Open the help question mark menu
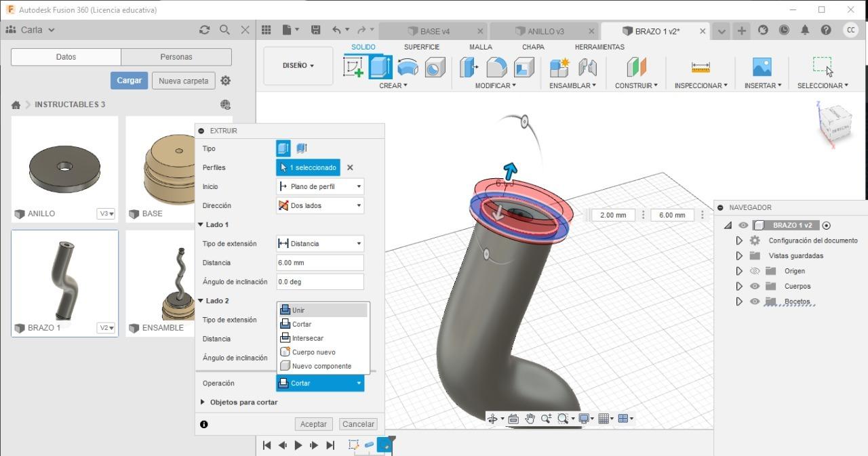The image size is (868, 456). click(826, 30)
